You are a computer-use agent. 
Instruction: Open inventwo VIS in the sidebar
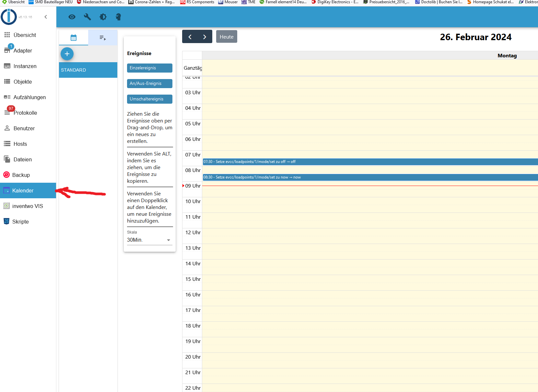pyautogui.click(x=28, y=206)
